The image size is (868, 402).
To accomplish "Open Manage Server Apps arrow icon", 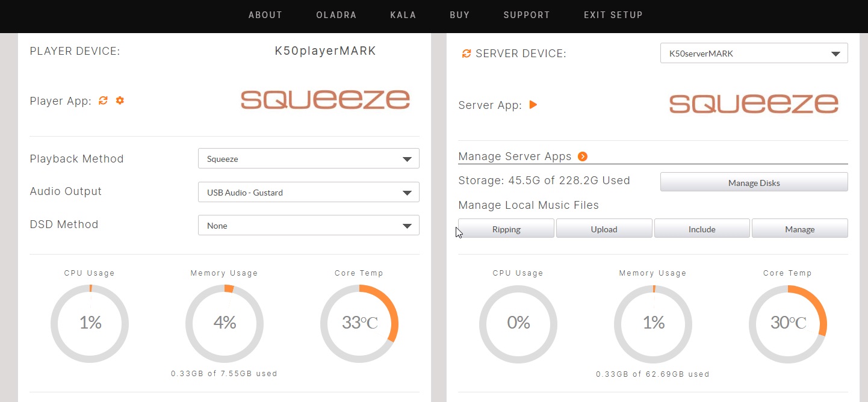I will click(582, 156).
